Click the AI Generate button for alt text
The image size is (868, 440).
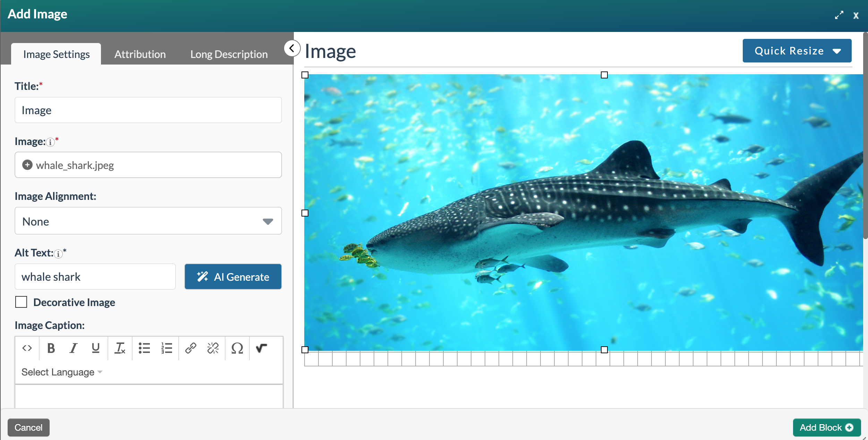pos(233,277)
